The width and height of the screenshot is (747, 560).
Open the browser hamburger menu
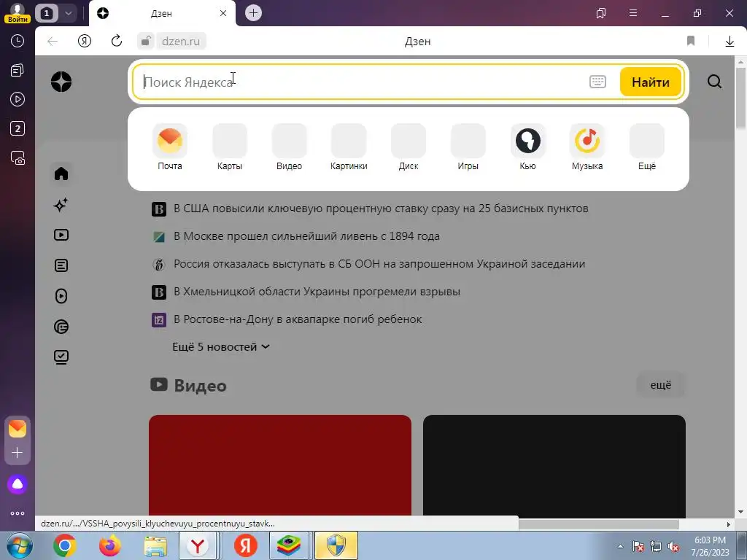pos(633,13)
